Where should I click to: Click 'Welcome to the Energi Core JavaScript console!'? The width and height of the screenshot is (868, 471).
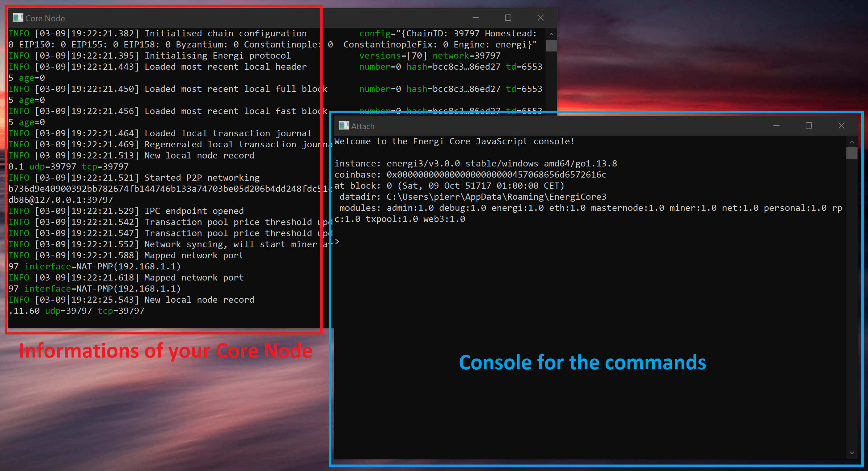coord(454,141)
